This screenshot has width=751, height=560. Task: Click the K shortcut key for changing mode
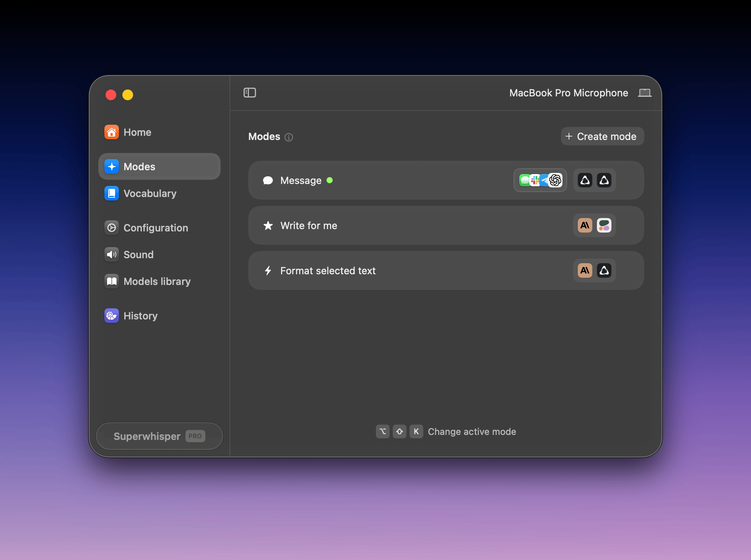[416, 431]
